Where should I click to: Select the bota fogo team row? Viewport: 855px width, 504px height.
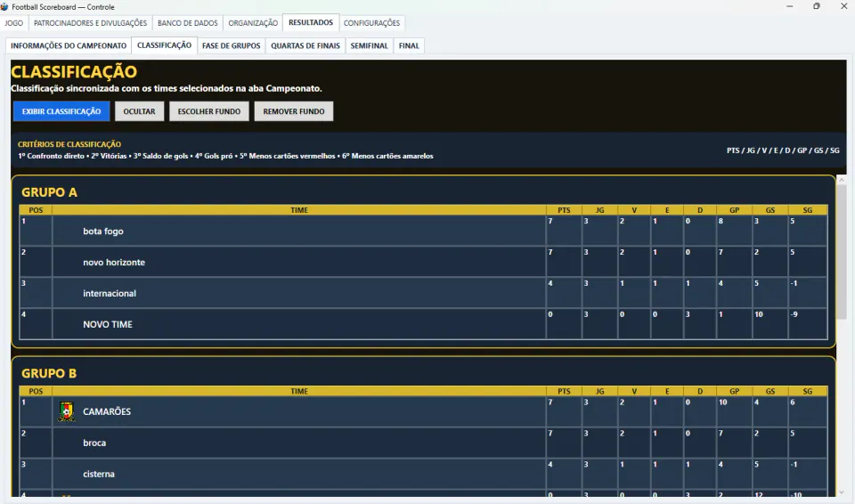tap(423, 231)
